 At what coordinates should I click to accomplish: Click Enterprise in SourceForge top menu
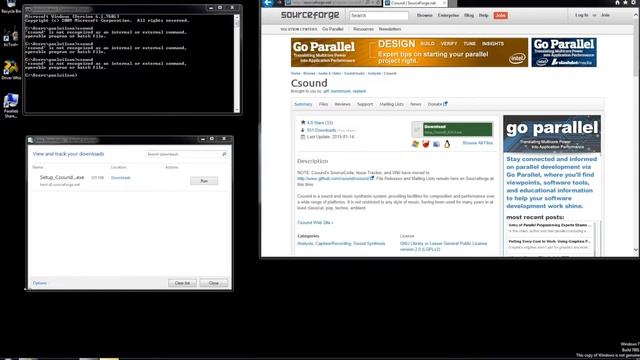tap(448, 16)
